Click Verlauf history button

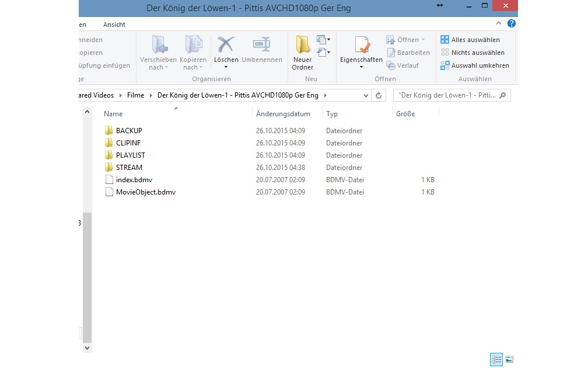[402, 65]
